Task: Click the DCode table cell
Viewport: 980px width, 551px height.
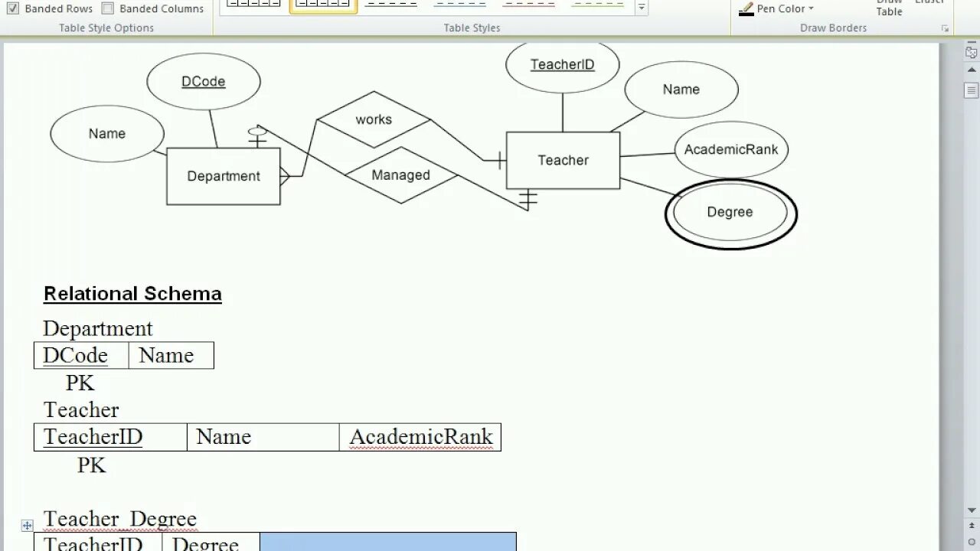Action: point(81,355)
